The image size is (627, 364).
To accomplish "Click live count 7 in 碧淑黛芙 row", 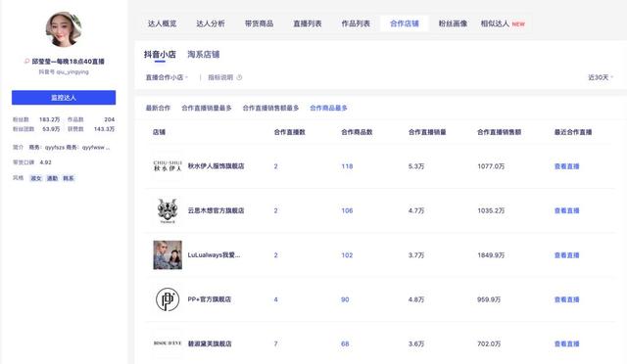I will (276, 343).
